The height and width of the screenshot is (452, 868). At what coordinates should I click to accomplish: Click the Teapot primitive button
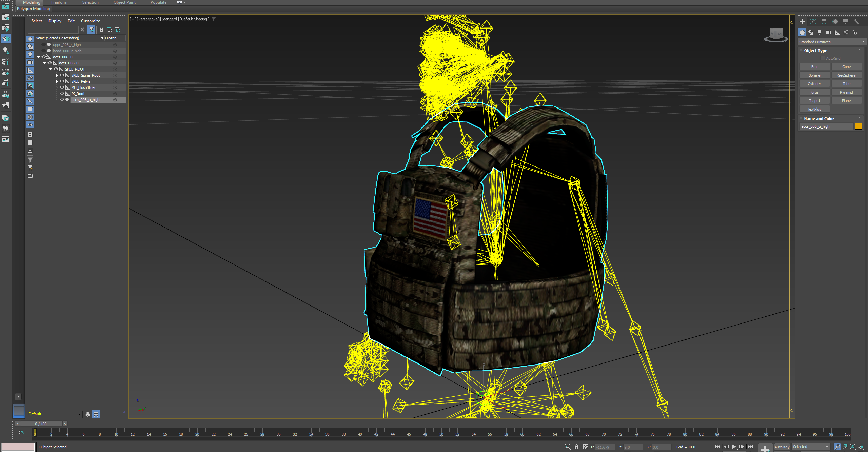click(x=814, y=101)
